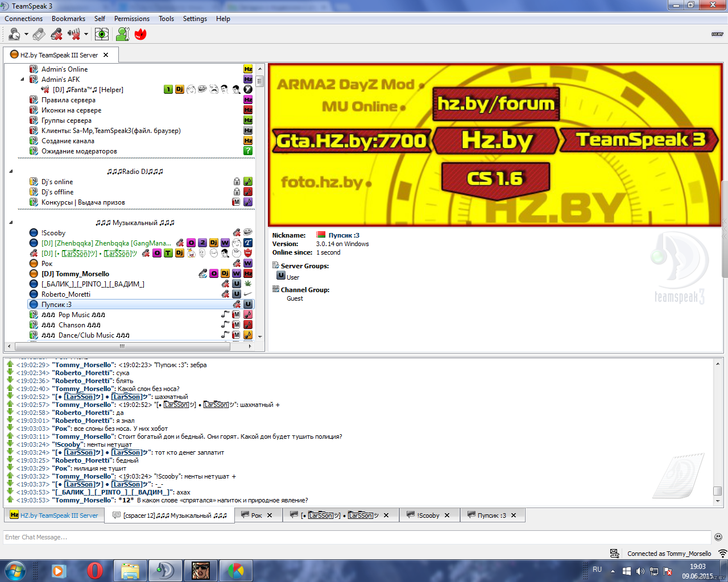Viewport: 728px width, 582px height.
Task: Mute the microphone from the toolbar
Action: (56, 34)
